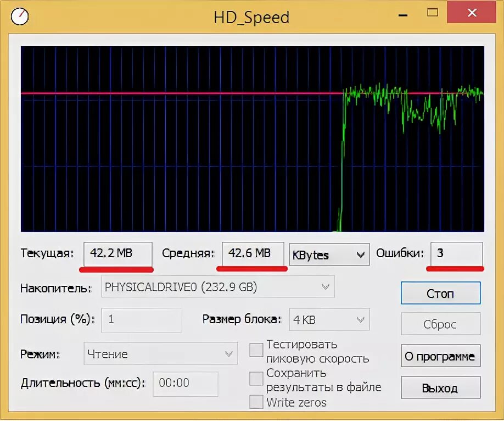
Task: Open the О программе dialog button
Action: [441, 356]
